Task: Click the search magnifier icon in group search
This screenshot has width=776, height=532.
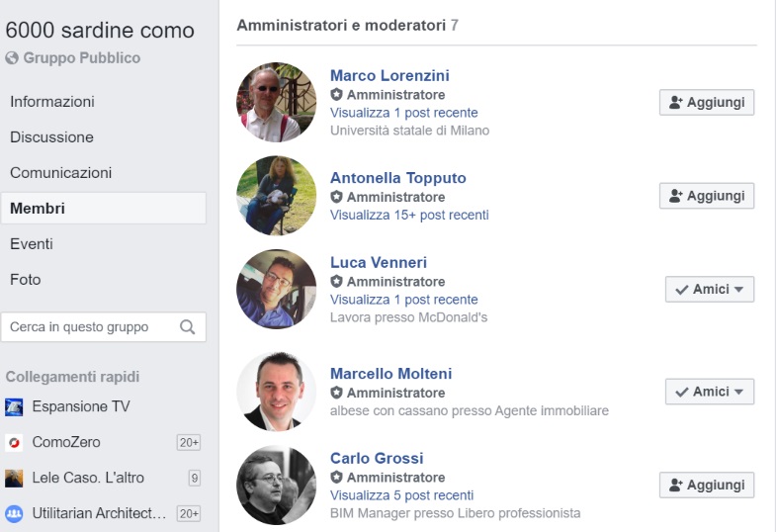Action: click(187, 327)
